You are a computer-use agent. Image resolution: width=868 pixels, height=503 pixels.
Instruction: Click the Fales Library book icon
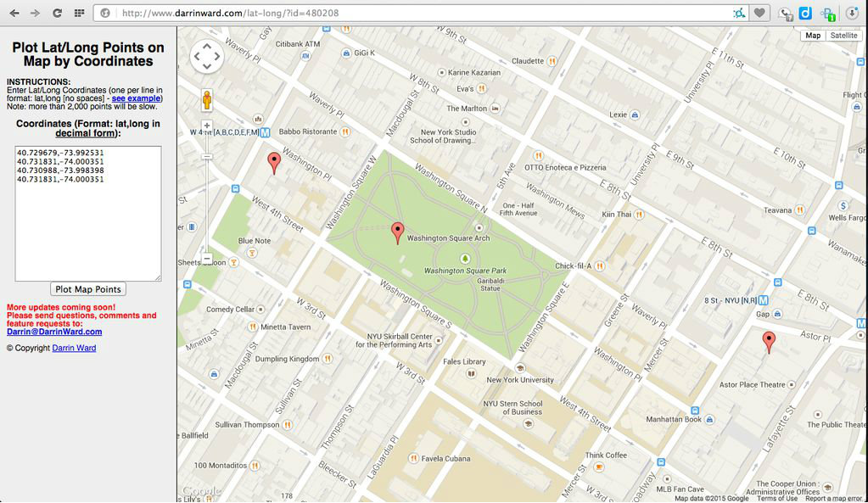click(x=471, y=374)
